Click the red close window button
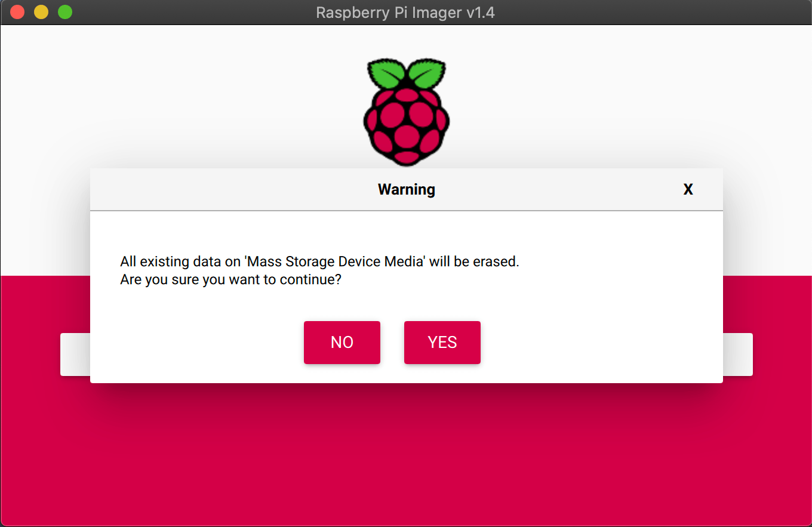Image resolution: width=812 pixels, height=527 pixels. (x=17, y=12)
